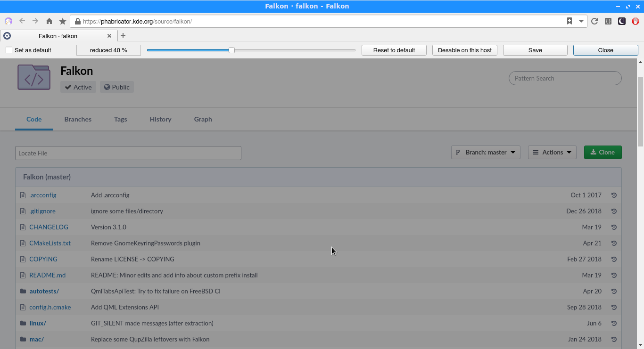Switch to the Tags tab

(121, 119)
